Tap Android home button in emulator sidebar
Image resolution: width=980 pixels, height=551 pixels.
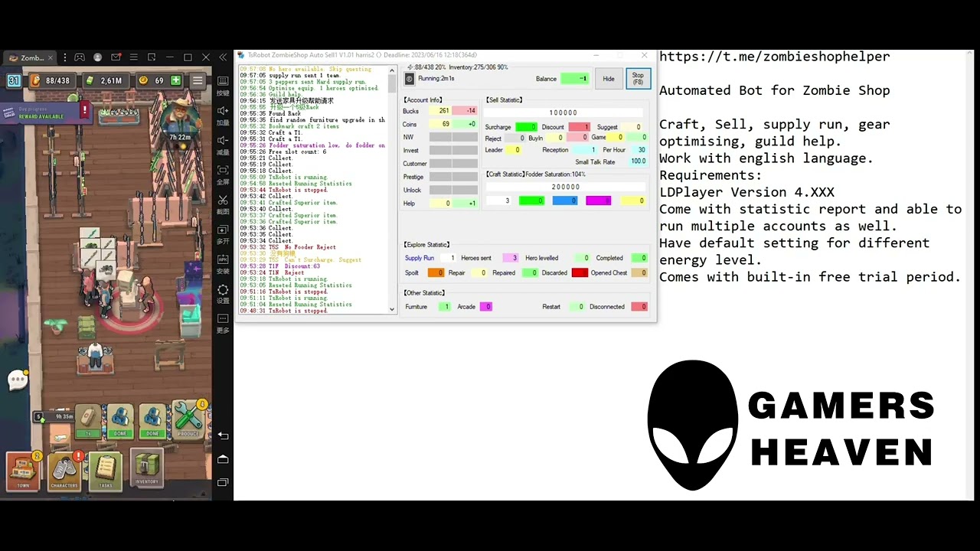[223, 458]
